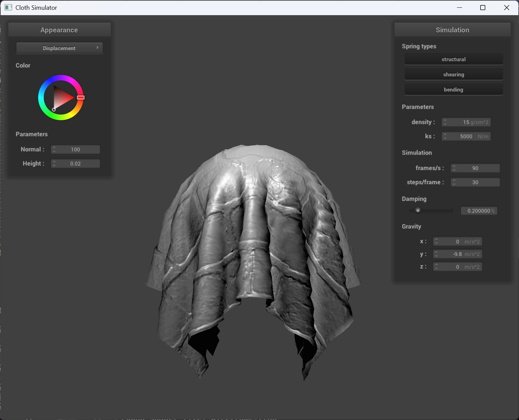Toggle the bending spring type
The height and width of the screenshot is (420, 519).
tap(454, 89)
